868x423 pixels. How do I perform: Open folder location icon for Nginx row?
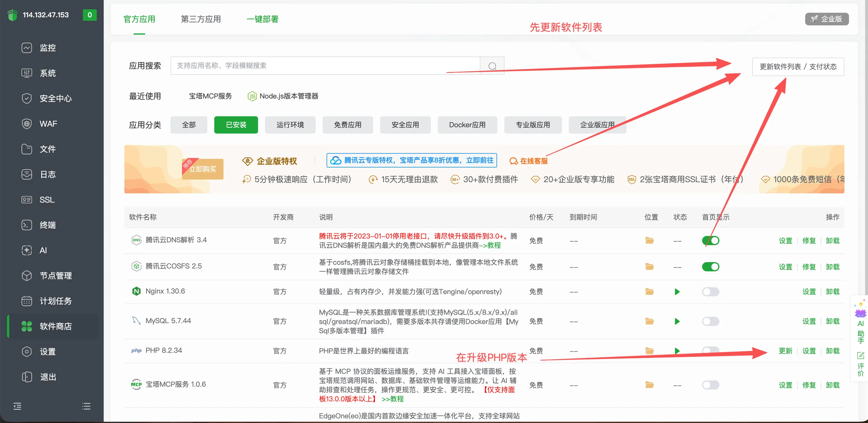click(x=649, y=292)
